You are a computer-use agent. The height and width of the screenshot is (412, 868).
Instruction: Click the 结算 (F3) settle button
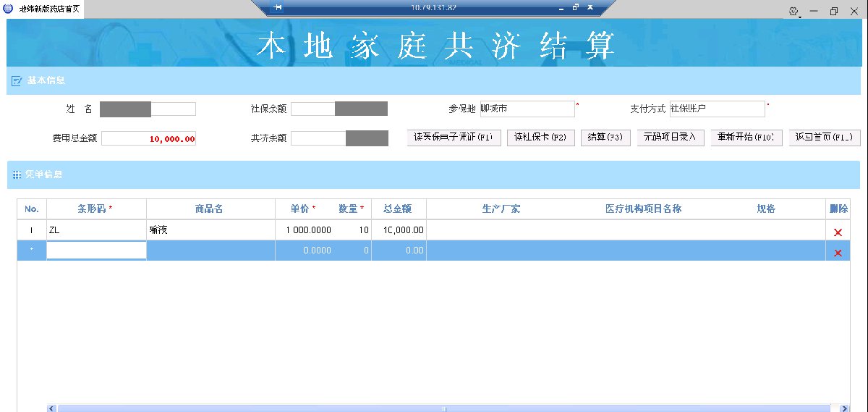pyautogui.click(x=605, y=138)
